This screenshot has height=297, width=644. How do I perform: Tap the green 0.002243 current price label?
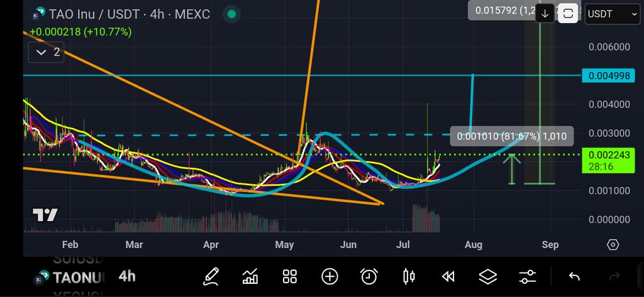tap(608, 160)
